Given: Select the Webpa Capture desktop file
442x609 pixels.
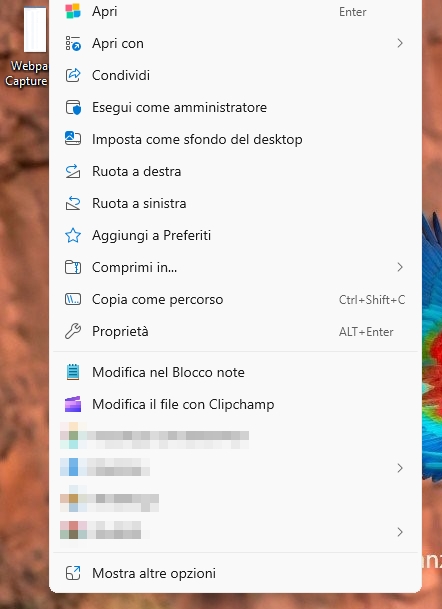Looking at the screenshot, I should (x=26, y=47).
